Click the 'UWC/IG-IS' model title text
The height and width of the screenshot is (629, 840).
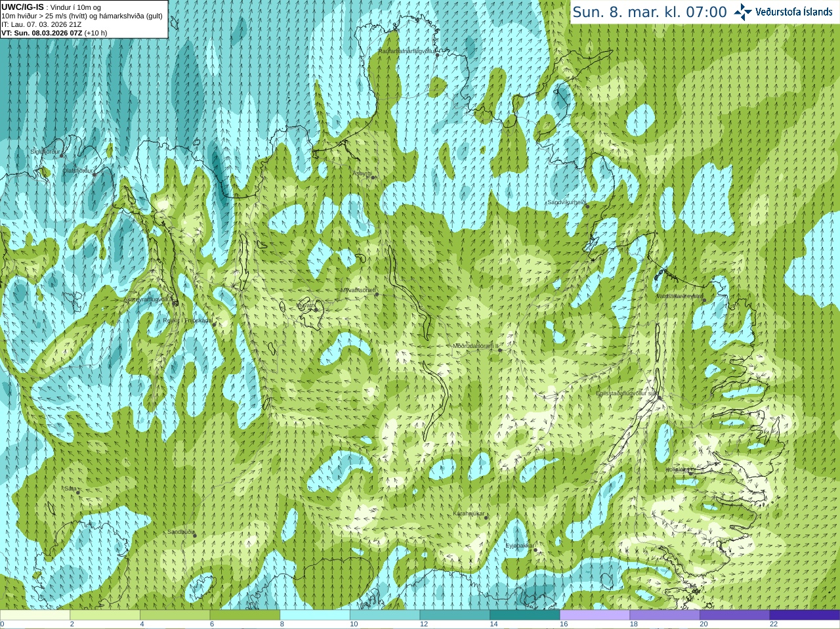22,7
